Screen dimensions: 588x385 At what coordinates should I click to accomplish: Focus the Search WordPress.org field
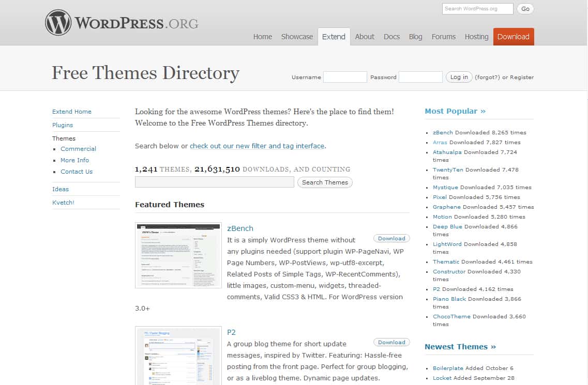(477, 9)
